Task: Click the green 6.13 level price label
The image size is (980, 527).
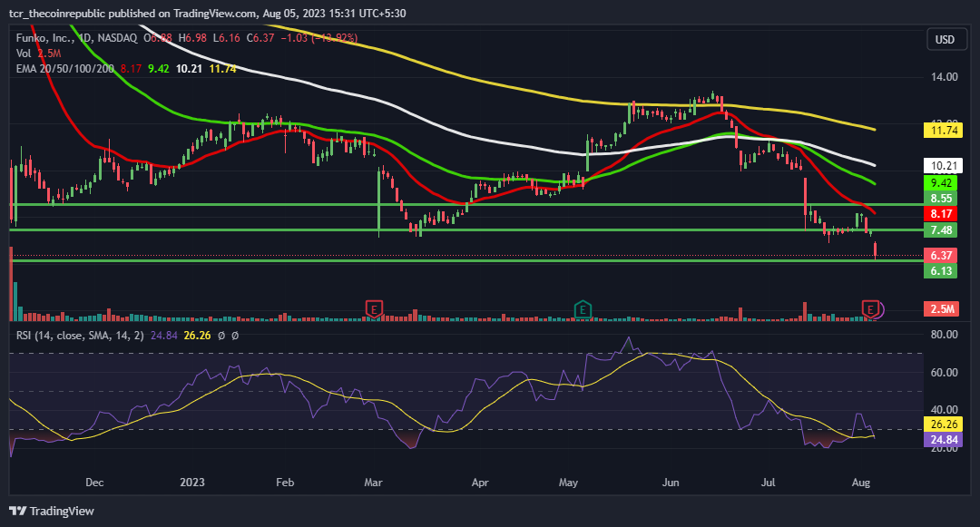Action: pyautogui.click(x=941, y=271)
